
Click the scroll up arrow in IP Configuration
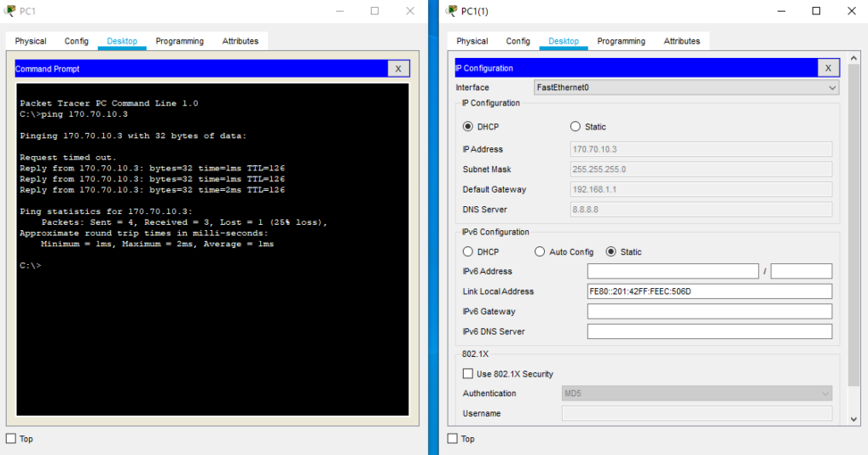click(854, 58)
